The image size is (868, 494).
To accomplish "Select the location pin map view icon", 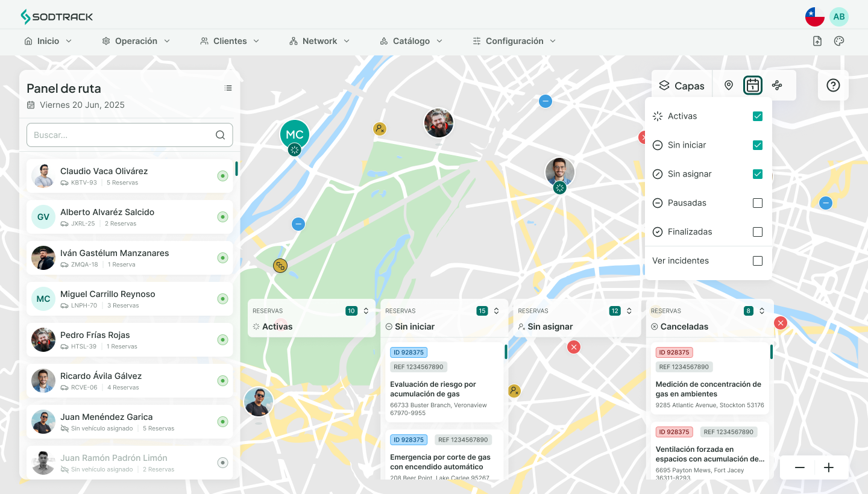I will tap(729, 85).
